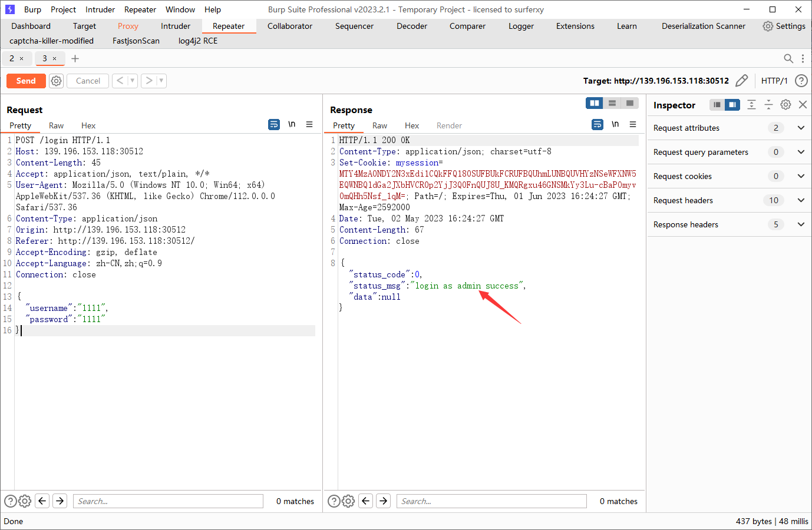
Task: Open the Deserialization Scanner tab
Action: coord(704,26)
